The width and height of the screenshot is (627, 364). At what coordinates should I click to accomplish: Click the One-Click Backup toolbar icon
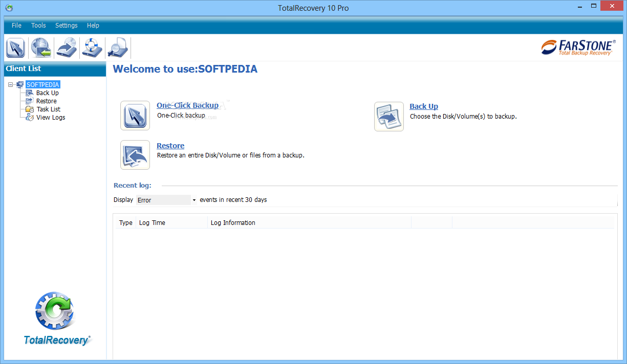tap(15, 48)
